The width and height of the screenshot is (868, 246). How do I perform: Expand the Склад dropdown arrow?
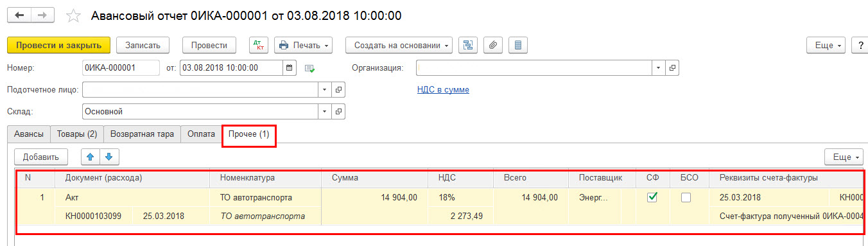324,112
